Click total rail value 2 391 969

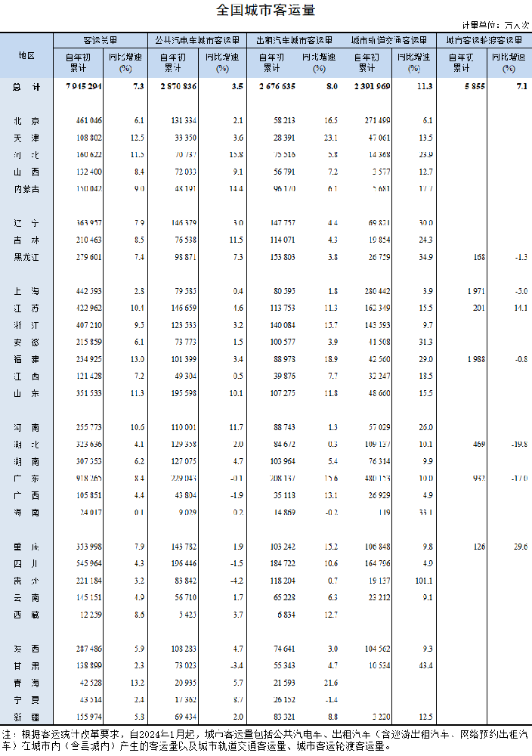click(373, 86)
